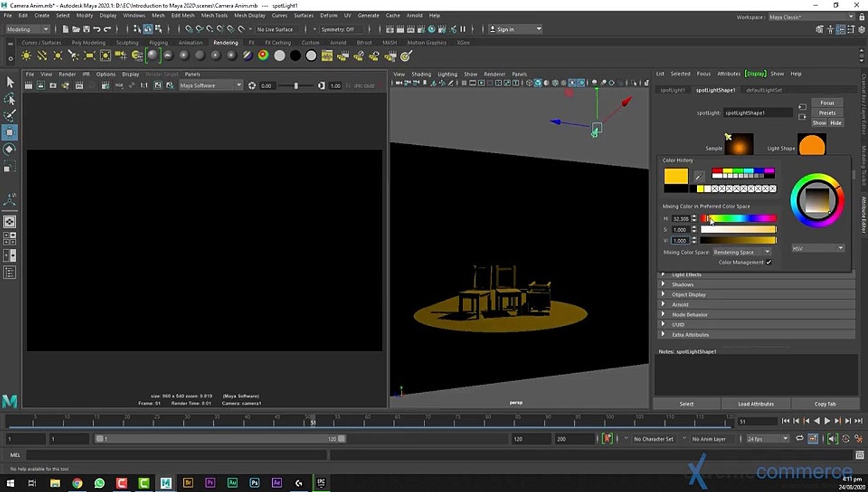
Task: Select the arrow Select tool in toolbox
Action: [x=10, y=82]
